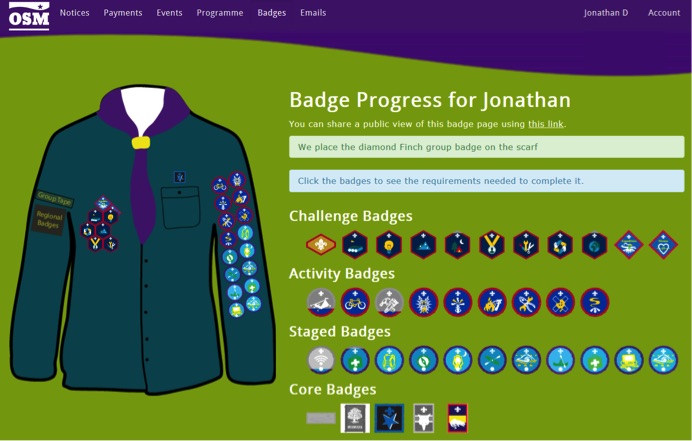692x441 pixels.
Task: Click the heart diamond challenge badge
Action: coord(663,245)
